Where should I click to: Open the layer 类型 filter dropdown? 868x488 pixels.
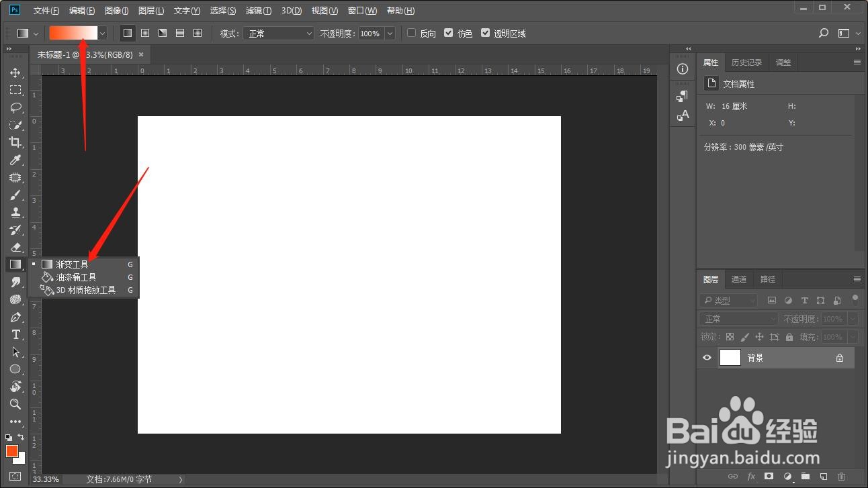(728, 300)
